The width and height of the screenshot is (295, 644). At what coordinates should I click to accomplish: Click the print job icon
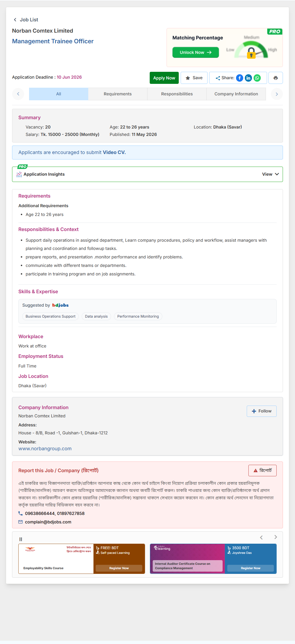pyautogui.click(x=276, y=78)
